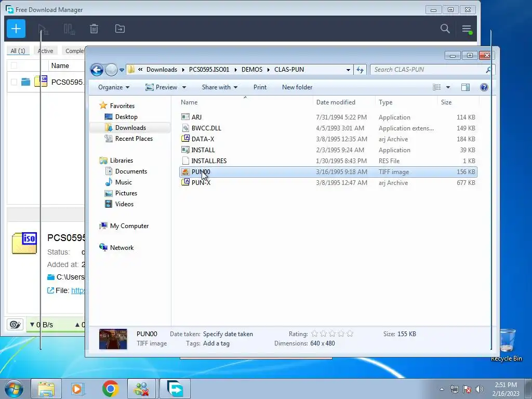
Task: Click New folder in the toolbar
Action: pyautogui.click(x=297, y=87)
